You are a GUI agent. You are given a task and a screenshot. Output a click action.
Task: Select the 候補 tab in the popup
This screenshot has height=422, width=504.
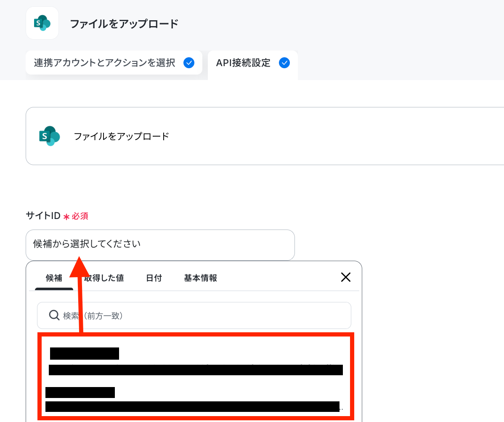pyautogui.click(x=54, y=278)
